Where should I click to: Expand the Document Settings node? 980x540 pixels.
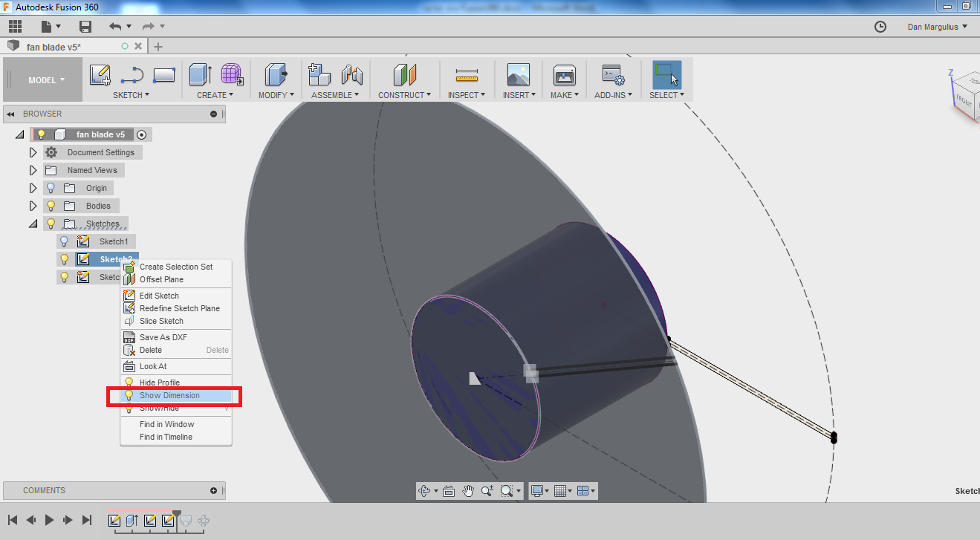pyautogui.click(x=33, y=152)
